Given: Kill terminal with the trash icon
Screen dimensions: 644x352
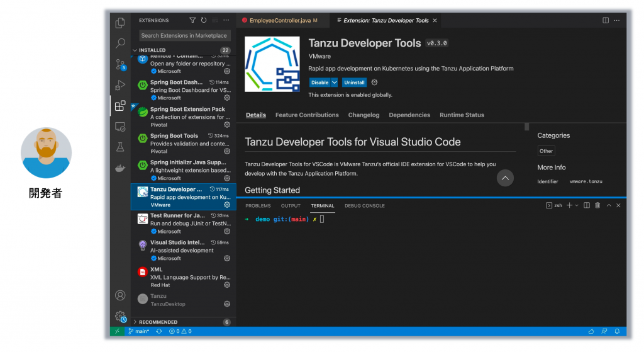Looking at the screenshot, I should click(x=597, y=205).
